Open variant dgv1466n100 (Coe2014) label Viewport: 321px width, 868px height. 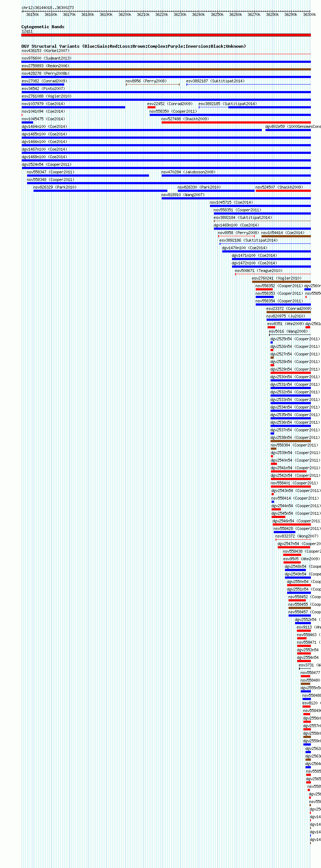(44, 142)
